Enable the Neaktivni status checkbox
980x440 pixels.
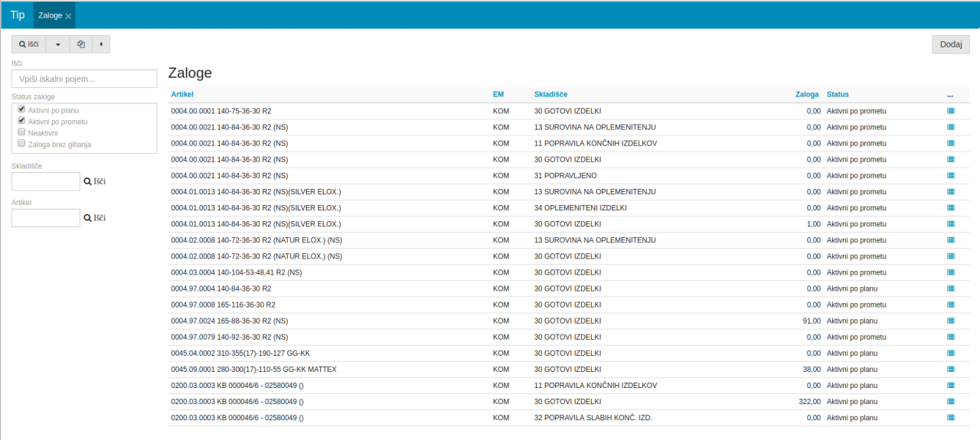click(x=22, y=132)
